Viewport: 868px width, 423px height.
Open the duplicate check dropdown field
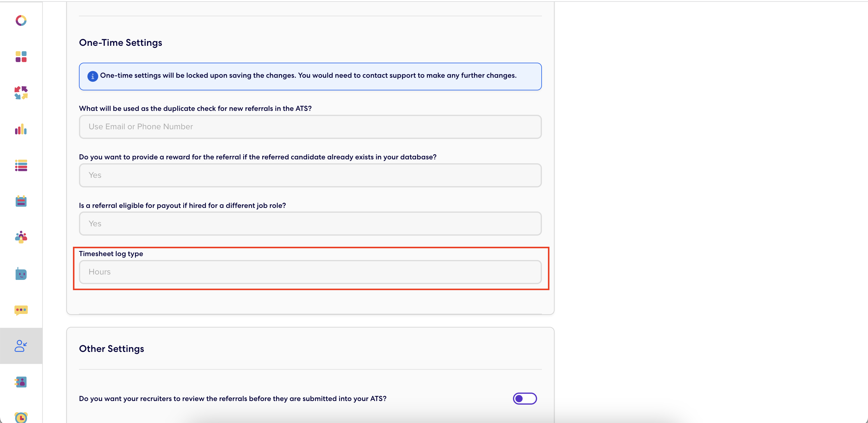pos(310,127)
